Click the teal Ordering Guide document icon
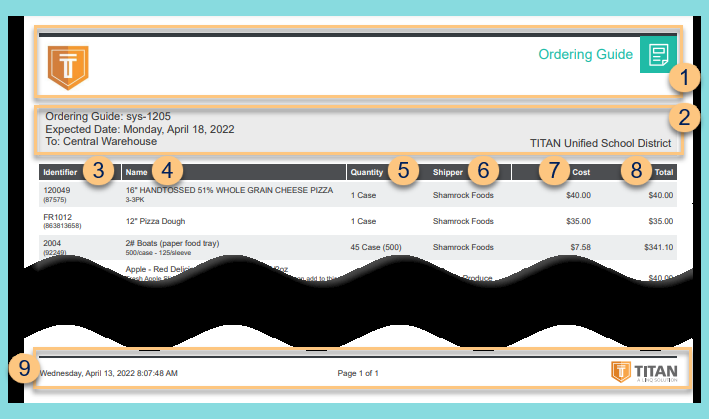 point(658,54)
